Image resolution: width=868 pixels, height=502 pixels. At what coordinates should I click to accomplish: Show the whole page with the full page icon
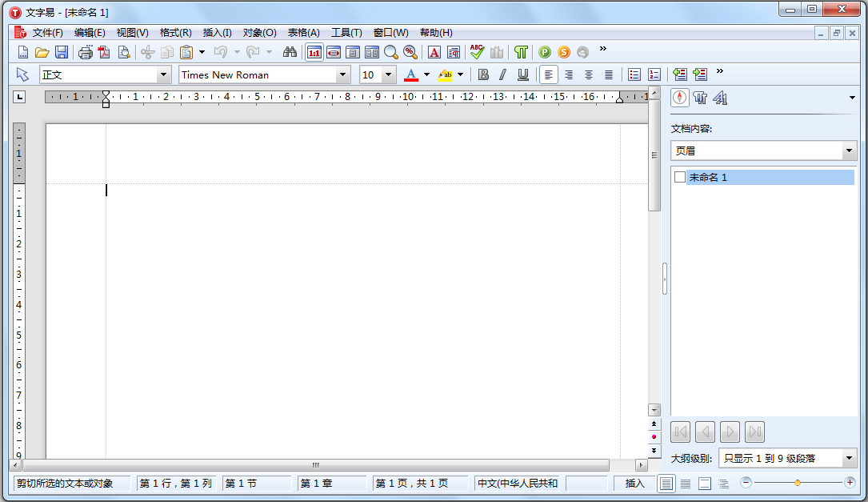pos(353,52)
